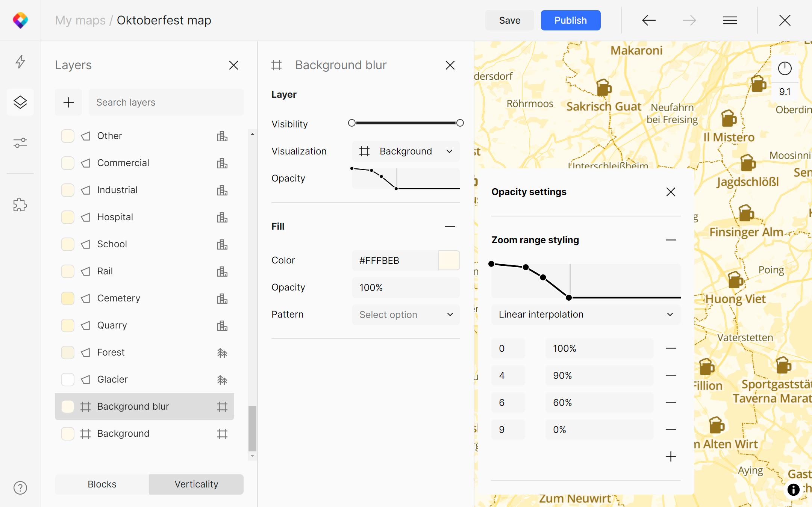Click the #FFFBEB fill color swatch
This screenshot has height=507, width=812.
pos(449,260)
